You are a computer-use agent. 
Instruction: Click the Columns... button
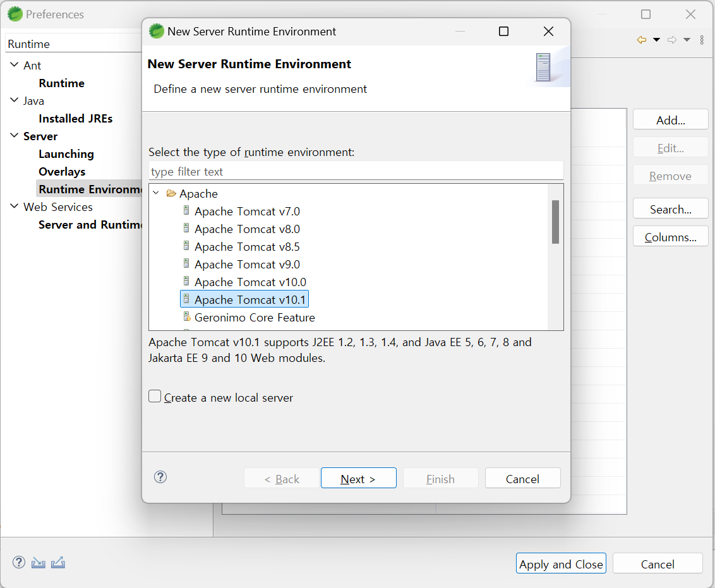pyautogui.click(x=670, y=237)
